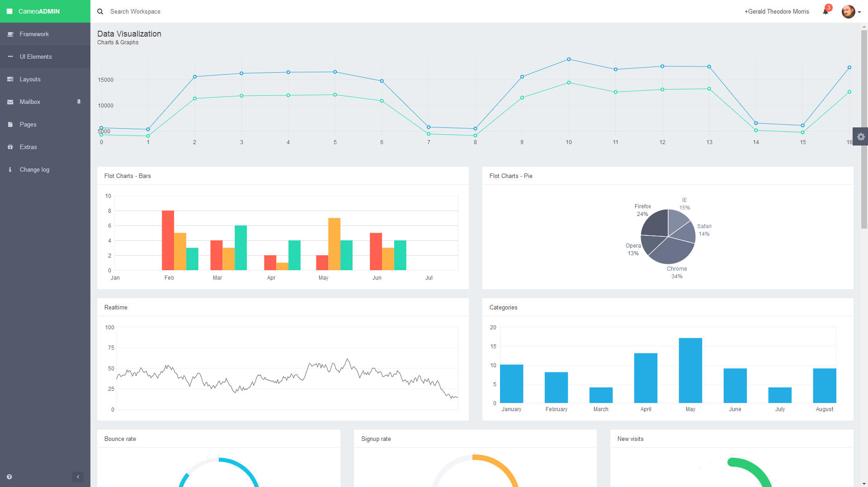Click the Chrome 34% pie slice
Screen dimensions: 868x487
pyautogui.click(x=671, y=252)
